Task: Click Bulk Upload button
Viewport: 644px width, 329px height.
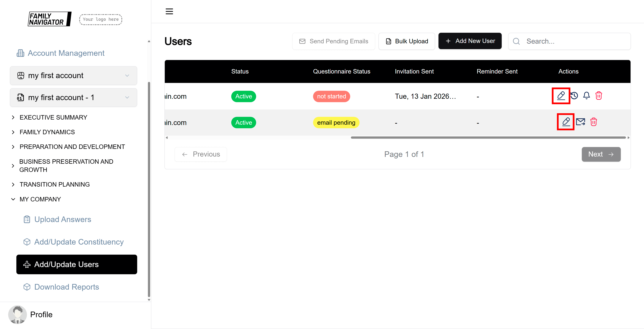Action: [406, 41]
